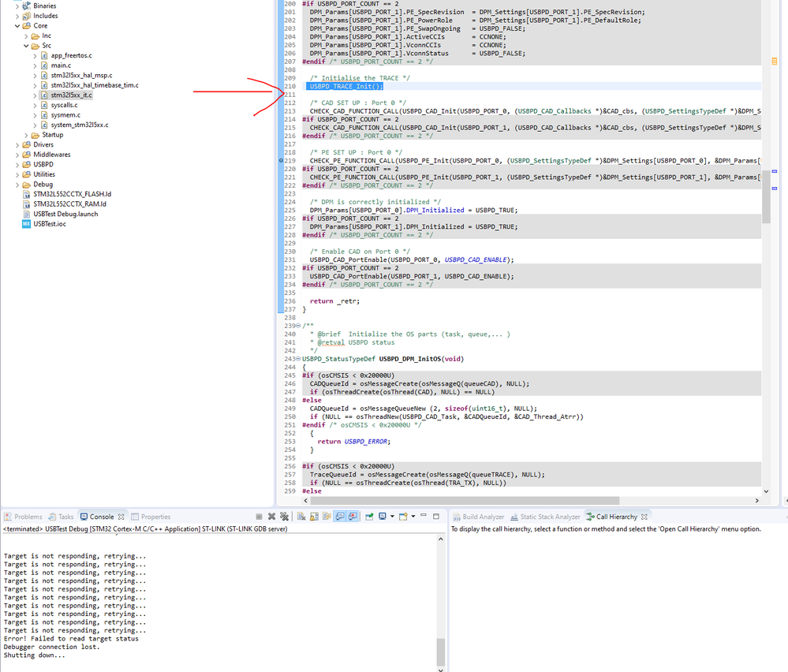Click the editor horizontal scrollbar thumb
Viewport: 788px width, 672px height.
pos(465,501)
